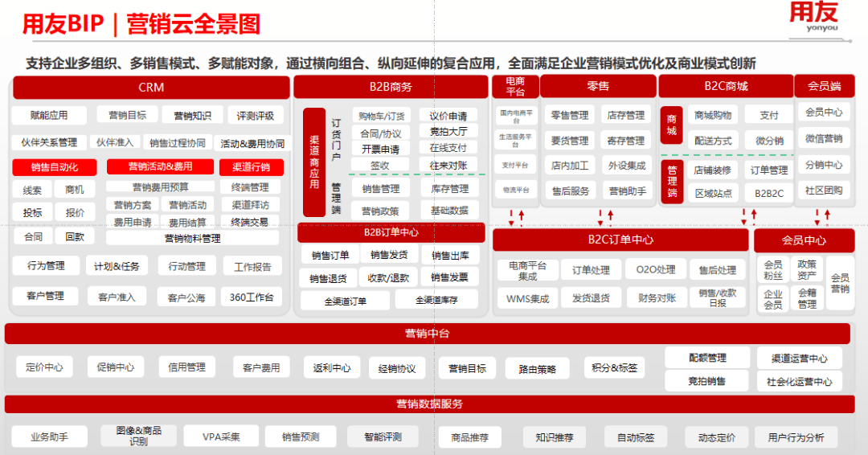Click the B2B订单中心 header
The image size is (868, 455).
[x=391, y=232]
